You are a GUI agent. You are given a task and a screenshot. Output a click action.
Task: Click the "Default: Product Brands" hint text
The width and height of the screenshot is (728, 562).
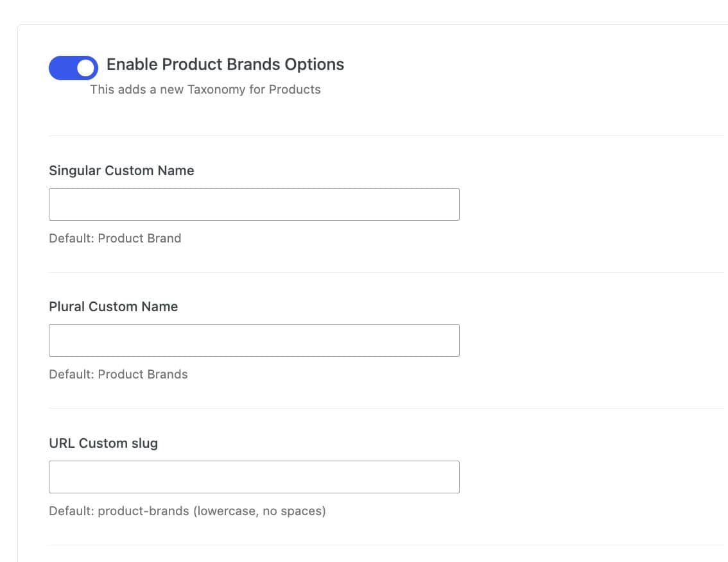[118, 374]
